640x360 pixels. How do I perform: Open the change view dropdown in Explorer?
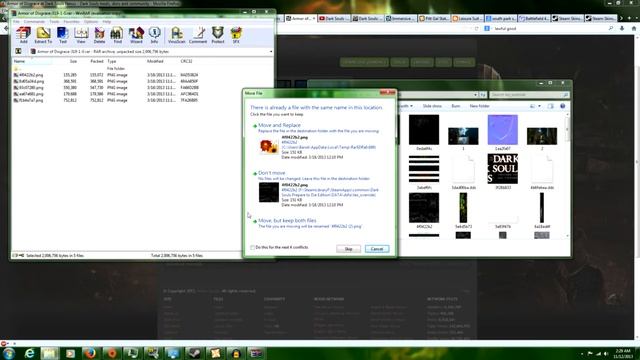(539, 106)
